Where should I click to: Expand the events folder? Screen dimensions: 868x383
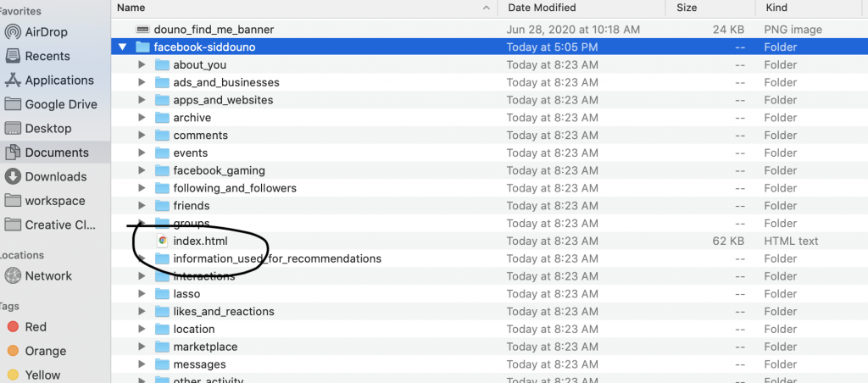pyautogui.click(x=142, y=153)
